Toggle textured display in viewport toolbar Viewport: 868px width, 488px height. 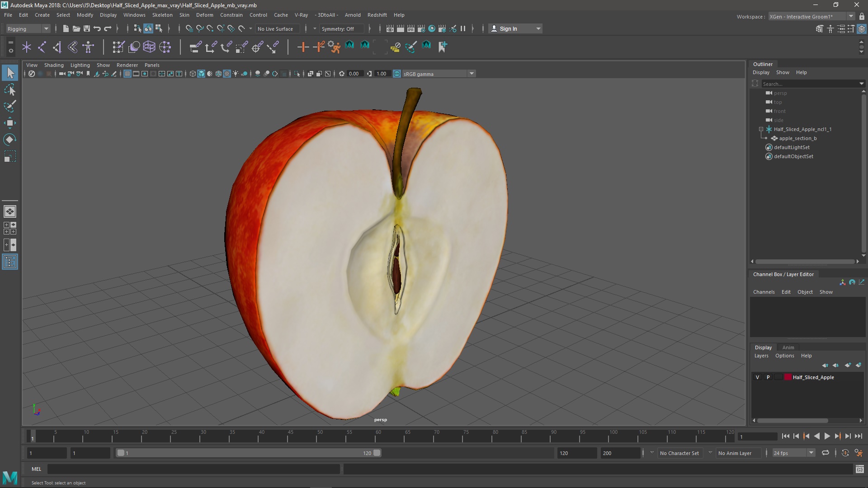coord(227,74)
